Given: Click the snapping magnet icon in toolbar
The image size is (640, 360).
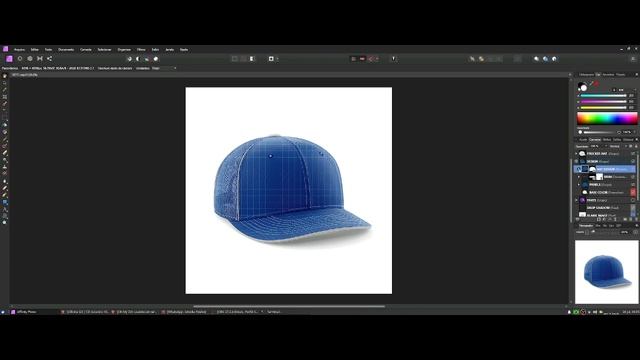Looking at the screenshot, I should tap(371, 59).
